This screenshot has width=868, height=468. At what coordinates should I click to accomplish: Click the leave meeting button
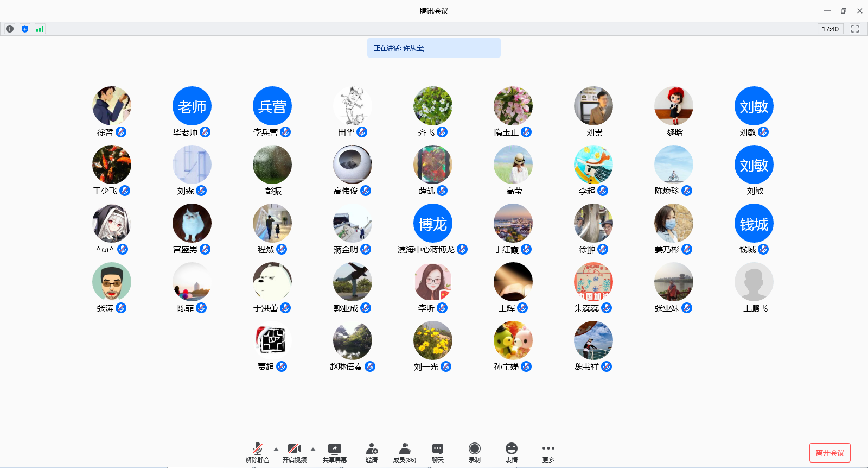tap(829, 453)
